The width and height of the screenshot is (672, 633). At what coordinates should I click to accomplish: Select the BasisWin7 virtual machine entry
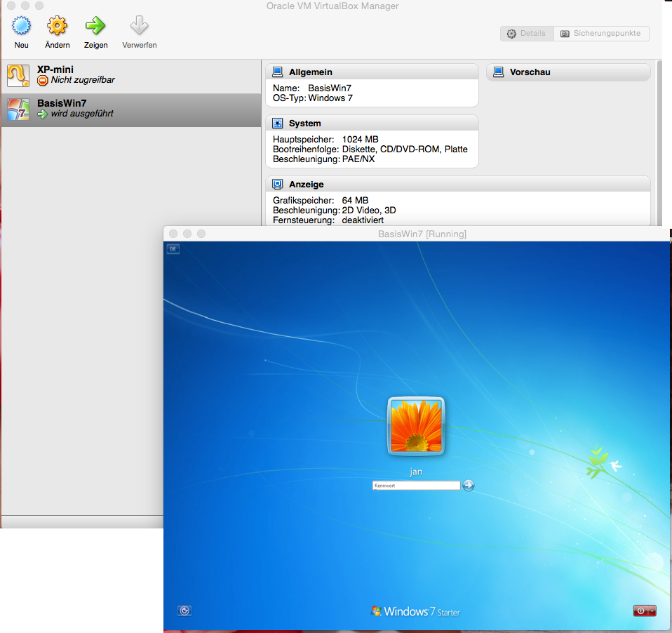[130, 109]
